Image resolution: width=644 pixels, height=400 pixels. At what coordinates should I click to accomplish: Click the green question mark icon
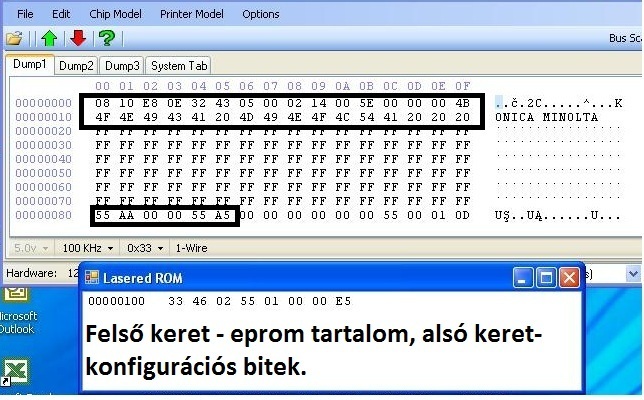click(106, 39)
